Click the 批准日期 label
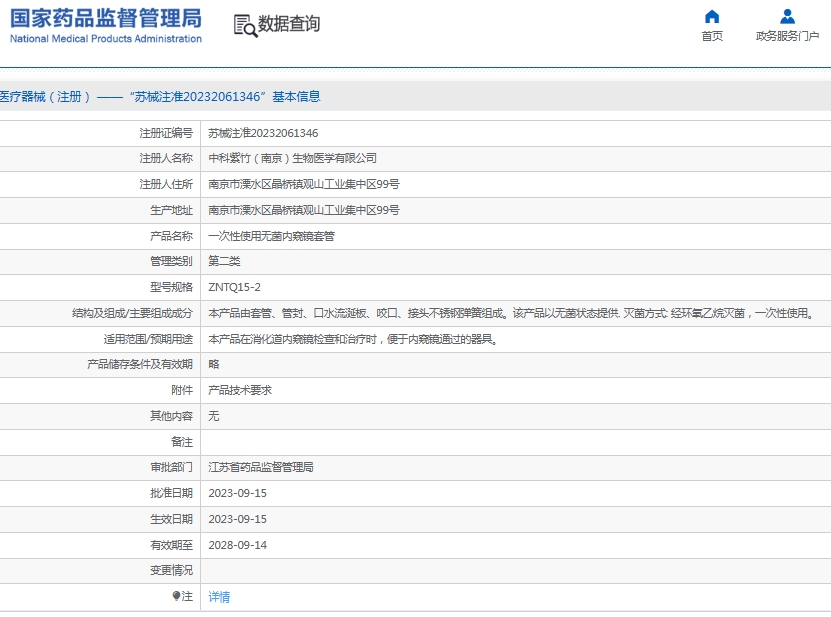 pyautogui.click(x=171, y=492)
